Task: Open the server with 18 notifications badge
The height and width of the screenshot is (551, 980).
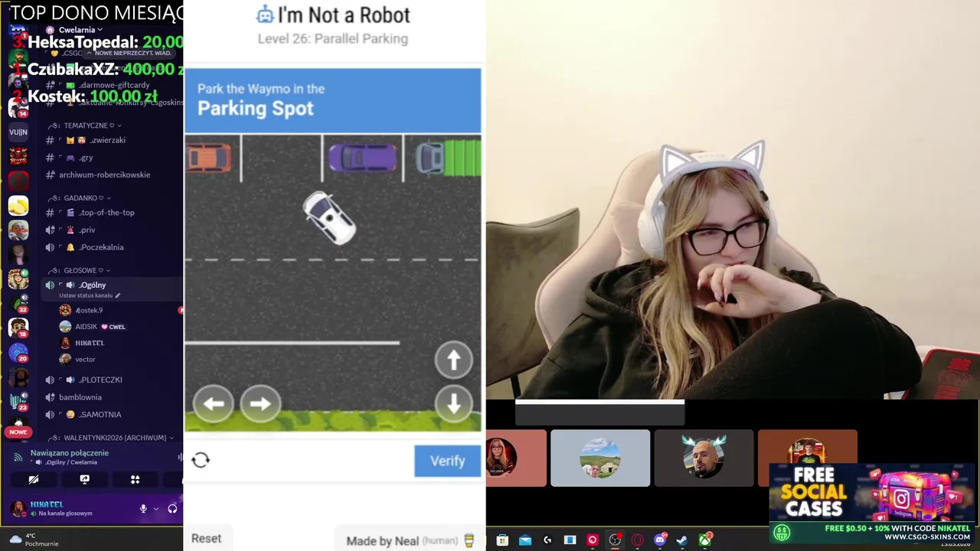Action: point(18,327)
